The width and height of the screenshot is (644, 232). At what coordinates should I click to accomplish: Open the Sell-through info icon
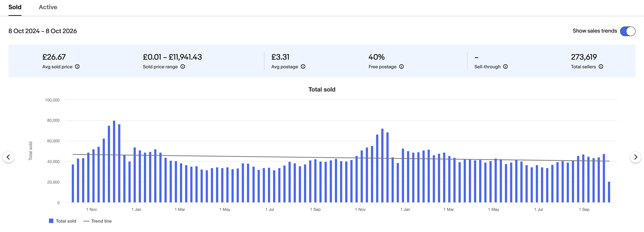505,67
